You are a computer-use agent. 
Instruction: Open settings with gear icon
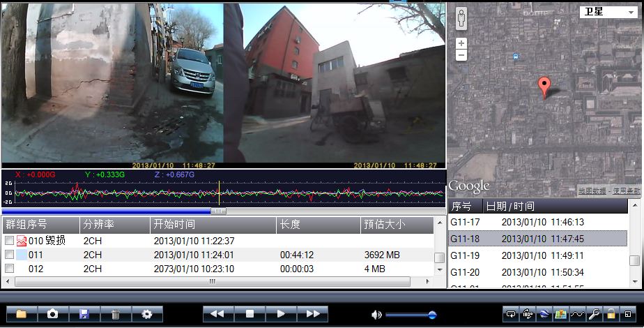coord(146,314)
